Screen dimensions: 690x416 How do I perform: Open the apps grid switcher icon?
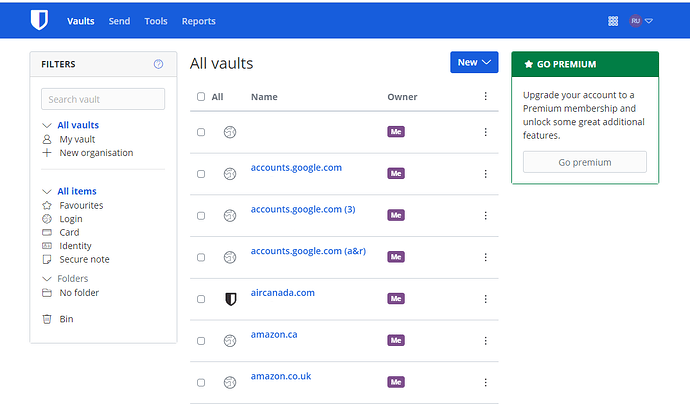[x=613, y=21]
